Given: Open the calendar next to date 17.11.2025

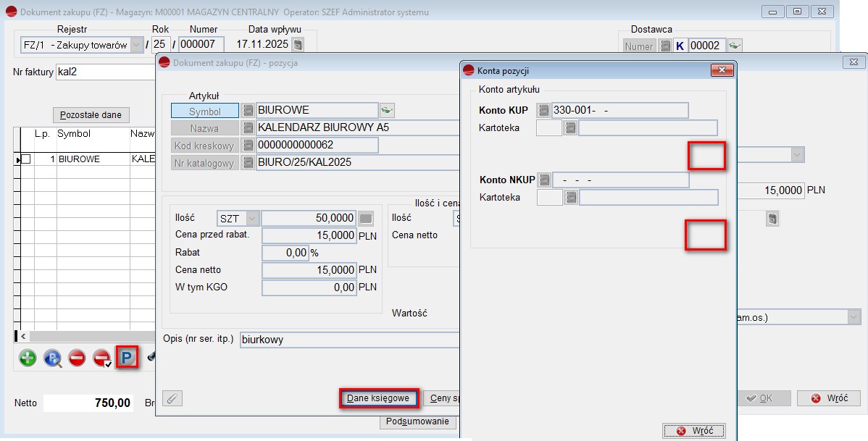Looking at the screenshot, I should pyautogui.click(x=298, y=45).
